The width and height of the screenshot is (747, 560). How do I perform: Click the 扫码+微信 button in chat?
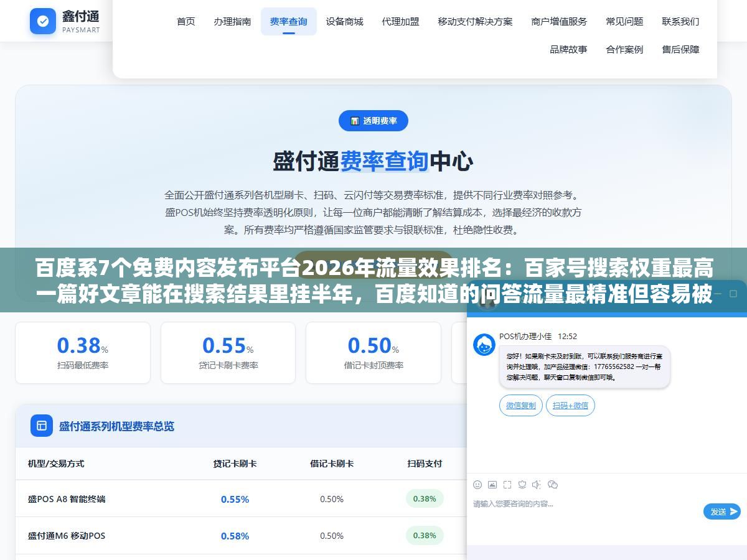tap(571, 405)
